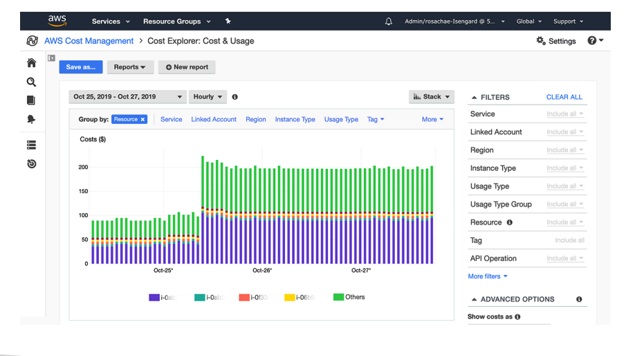This screenshot has width=644, height=356.
Task: Click the pin icon beside Resource Groups
Action: click(x=228, y=21)
